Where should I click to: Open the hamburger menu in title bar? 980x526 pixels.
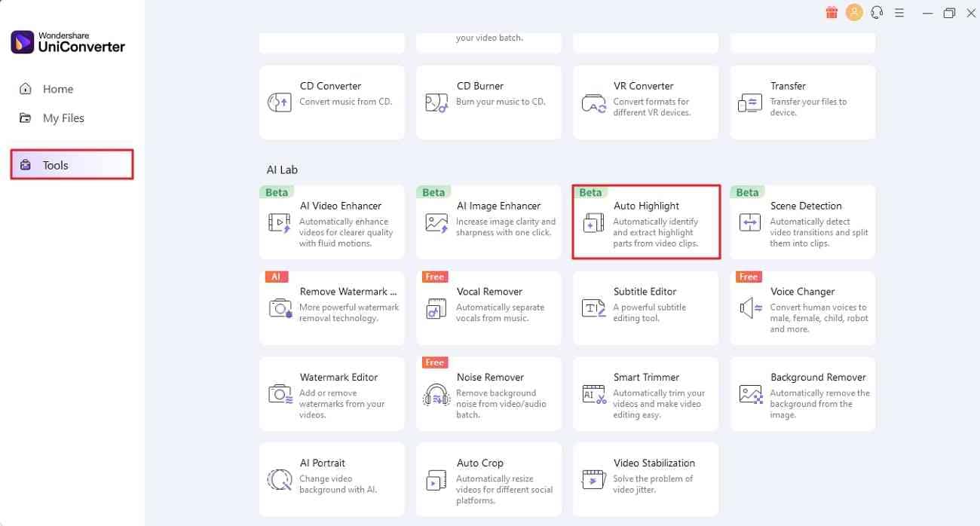899,13
